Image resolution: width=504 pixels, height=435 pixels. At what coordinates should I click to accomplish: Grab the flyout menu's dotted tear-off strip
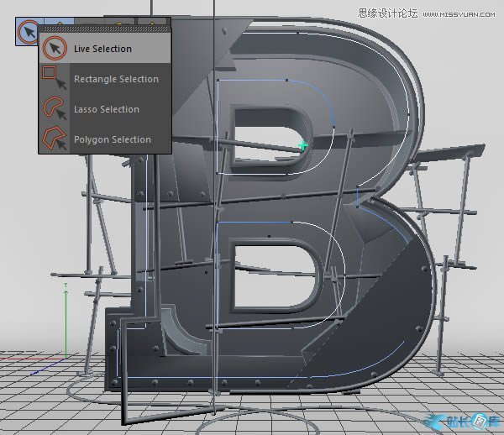pyautogui.click(x=104, y=28)
